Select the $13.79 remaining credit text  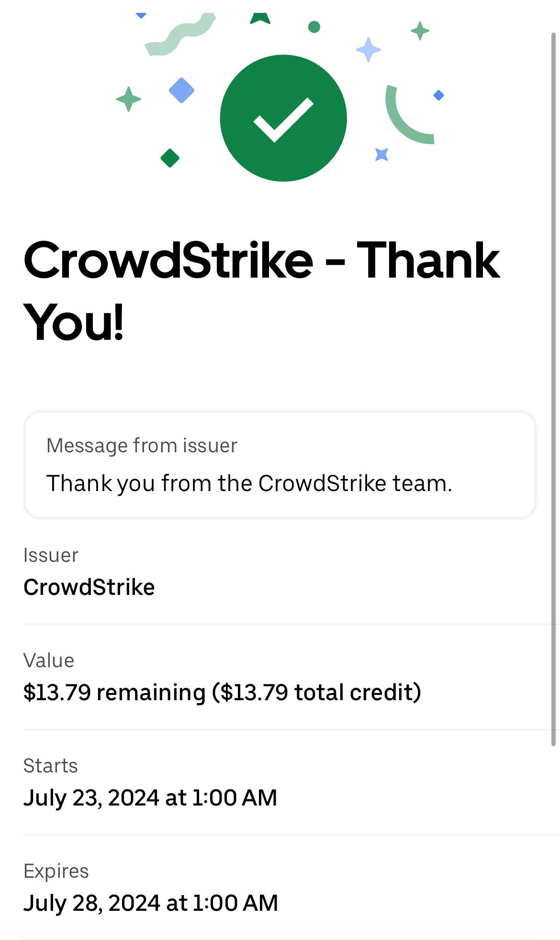222,693
